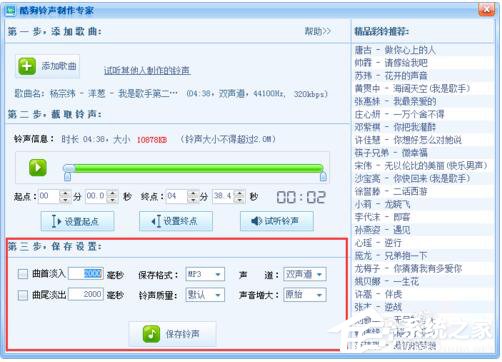
Task: Click the green audio progress bar
Action: click(199, 168)
